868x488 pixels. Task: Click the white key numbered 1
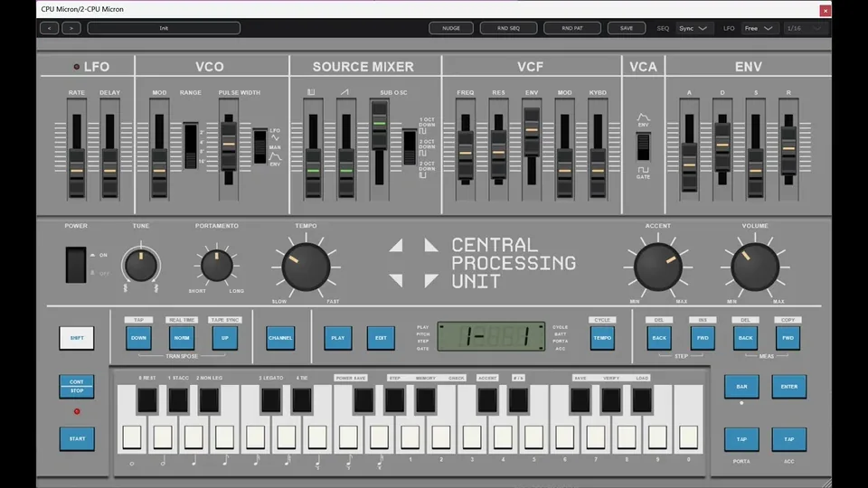point(410,437)
